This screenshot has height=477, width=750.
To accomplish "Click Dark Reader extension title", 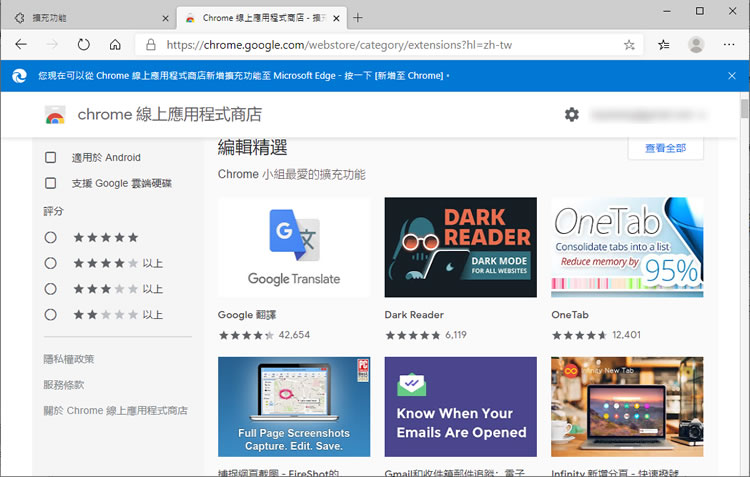I will (414, 315).
